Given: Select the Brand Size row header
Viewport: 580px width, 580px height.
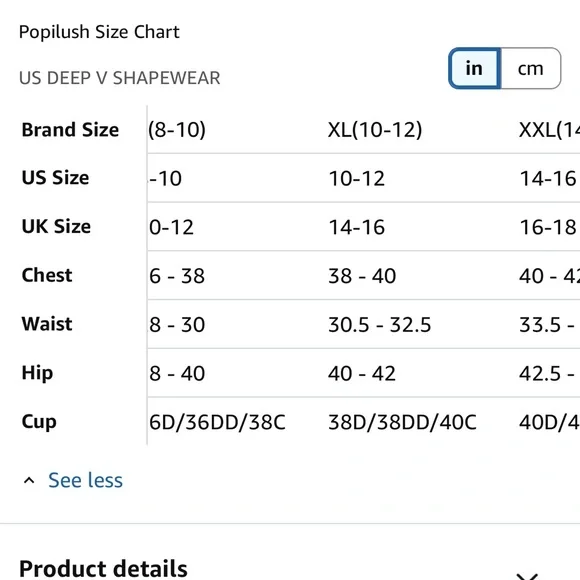Looking at the screenshot, I should coord(70,130).
